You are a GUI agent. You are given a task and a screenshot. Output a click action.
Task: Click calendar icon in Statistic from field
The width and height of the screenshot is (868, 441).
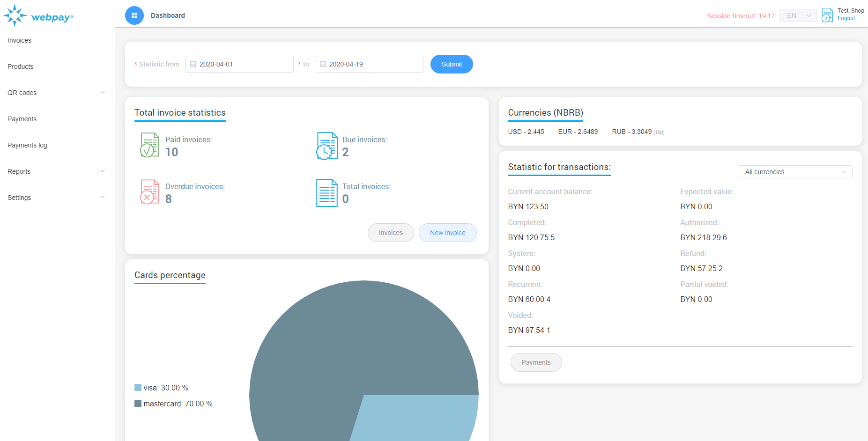pyautogui.click(x=193, y=64)
